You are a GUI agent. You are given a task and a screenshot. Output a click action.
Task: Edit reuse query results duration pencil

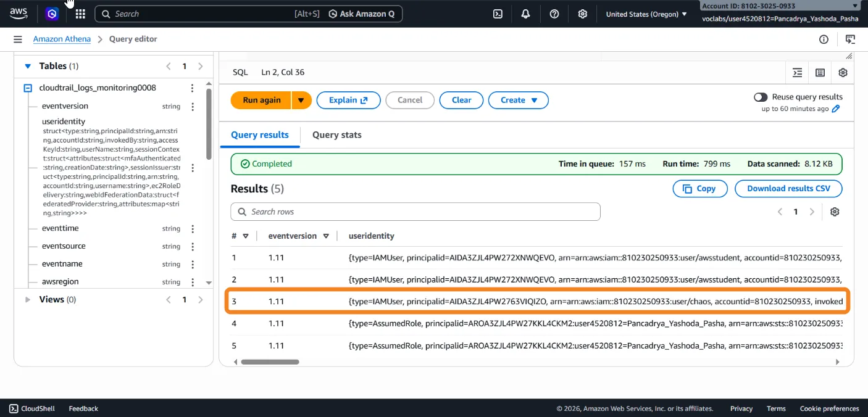[836, 109]
